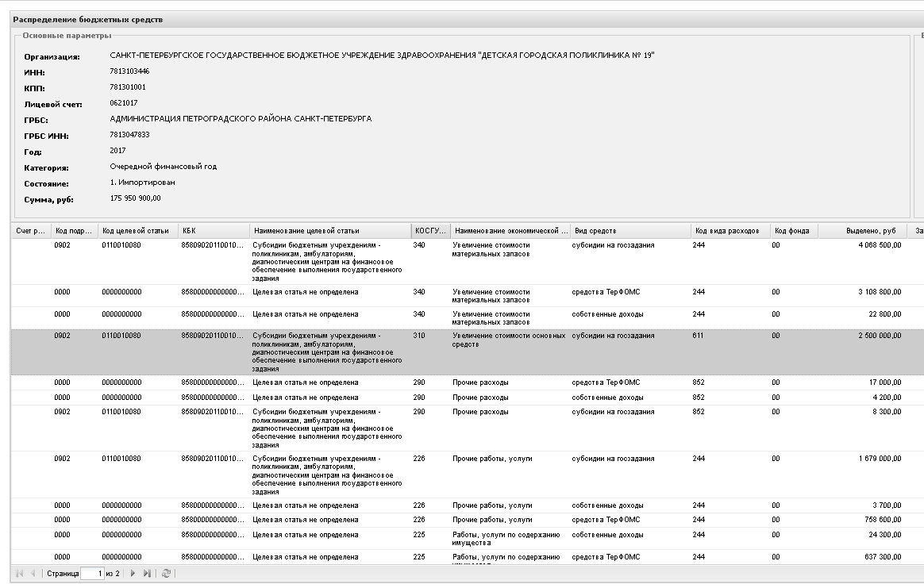This screenshot has height=588, width=924.
Task: Select the amount cell 4 200,00
Action: click(x=887, y=397)
